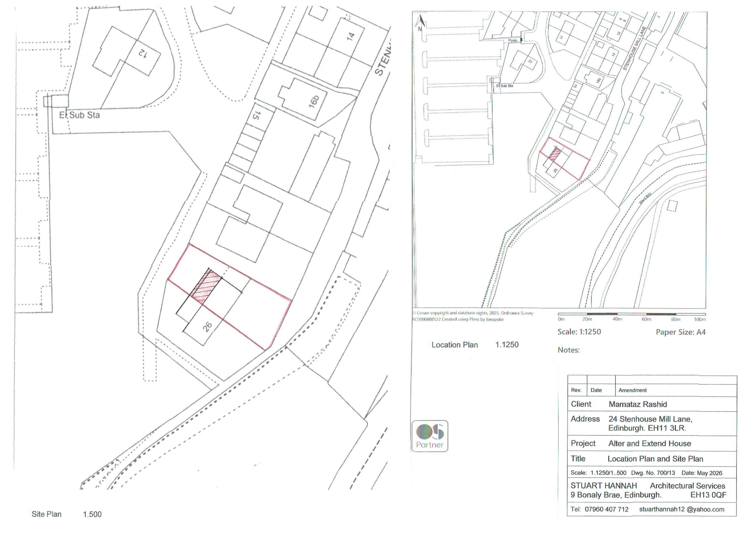756x535 pixels.
Task: Click 'Architectural Services' text
Action: pos(688,486)
